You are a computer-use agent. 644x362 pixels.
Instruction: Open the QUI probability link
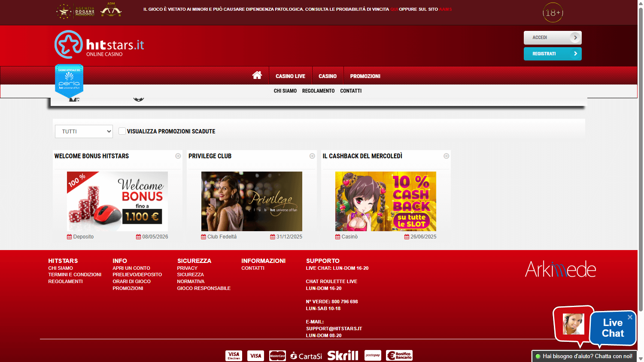[x=394, y=9]
